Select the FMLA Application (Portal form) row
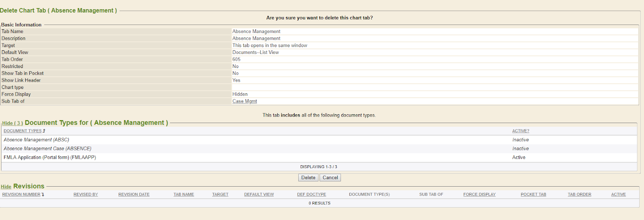 (x=50, y=158)
